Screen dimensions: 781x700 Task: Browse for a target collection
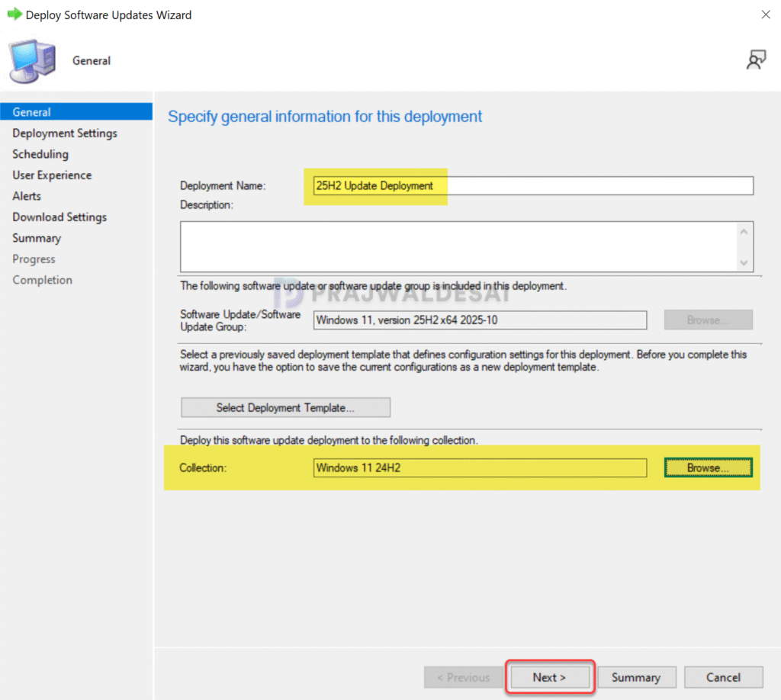708,467
